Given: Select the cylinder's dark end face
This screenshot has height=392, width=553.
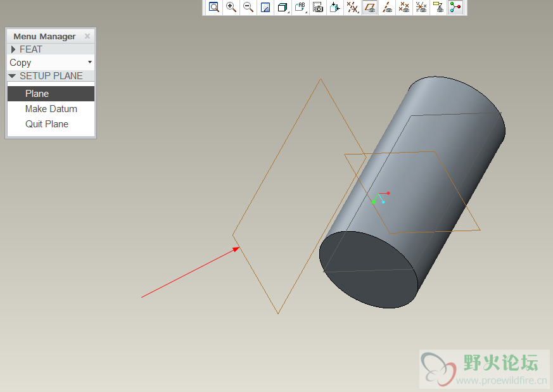Looking at the screenshot, I should click(x=369, y=269).
